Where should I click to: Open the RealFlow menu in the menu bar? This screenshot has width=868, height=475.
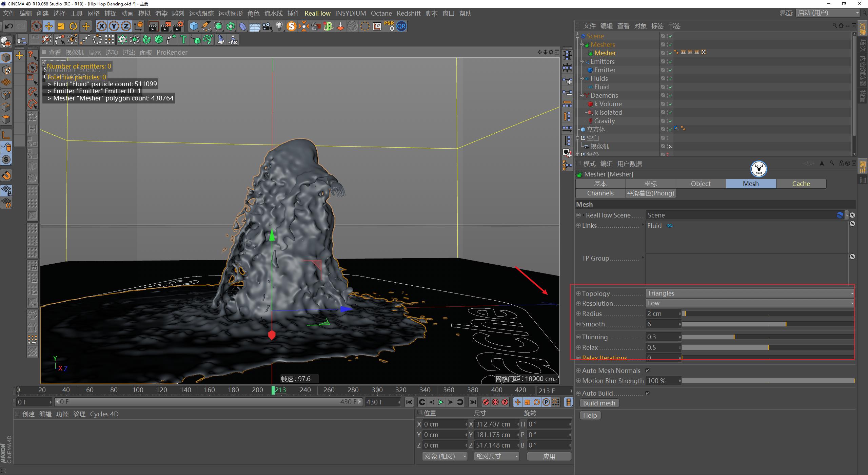(317, 13)
